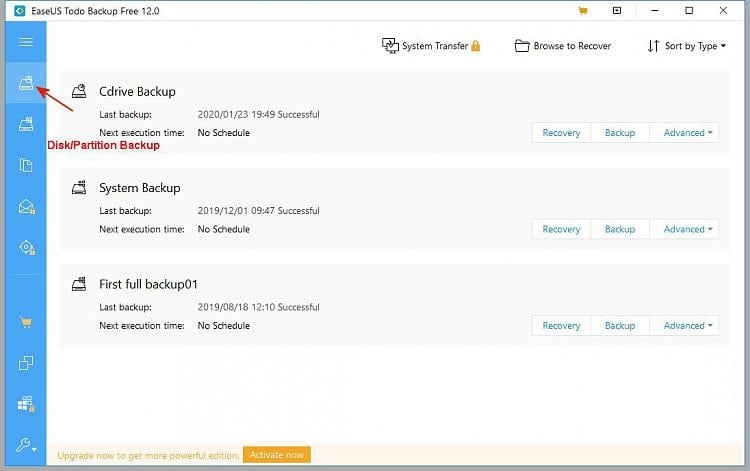
Task: Close the EaseUS Todo Backup window
Action: 723,11
